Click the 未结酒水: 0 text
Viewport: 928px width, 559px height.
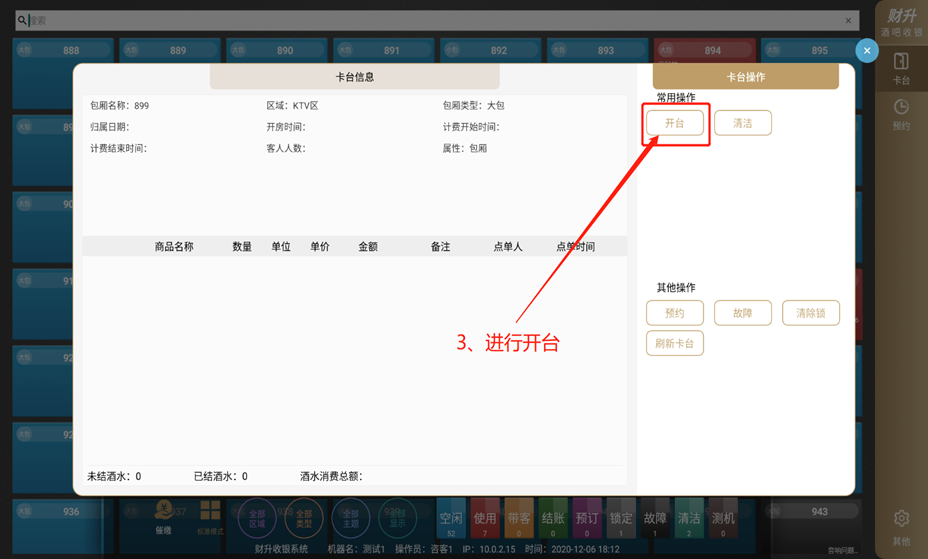click(114, 476)
